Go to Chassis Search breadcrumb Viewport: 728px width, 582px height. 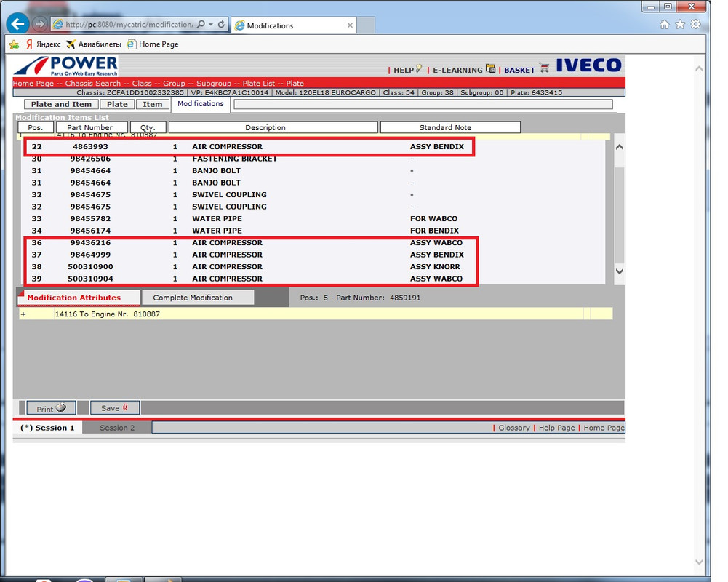pyautogui.click(x=92, y=83)
